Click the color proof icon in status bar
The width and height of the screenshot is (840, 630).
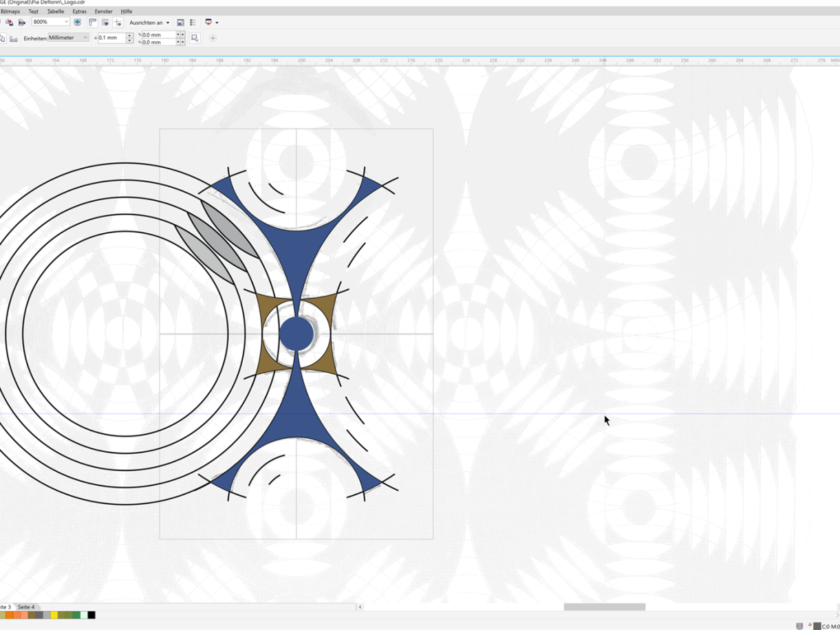pos(799,626)
